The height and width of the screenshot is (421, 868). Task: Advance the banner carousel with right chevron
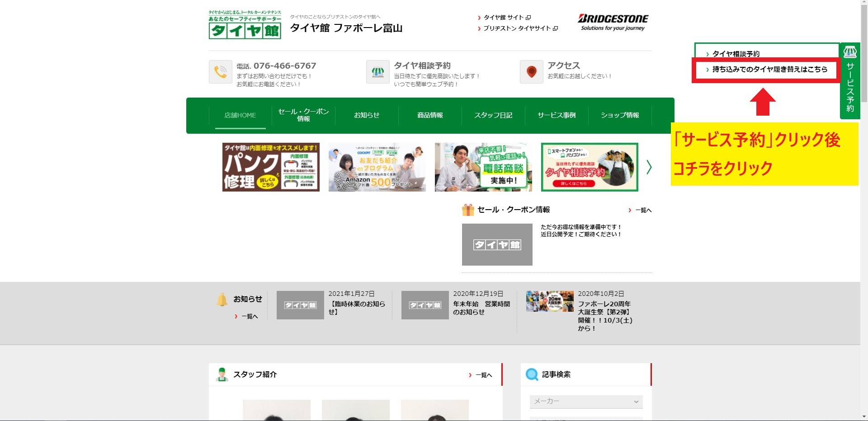[x=649, y=167]
